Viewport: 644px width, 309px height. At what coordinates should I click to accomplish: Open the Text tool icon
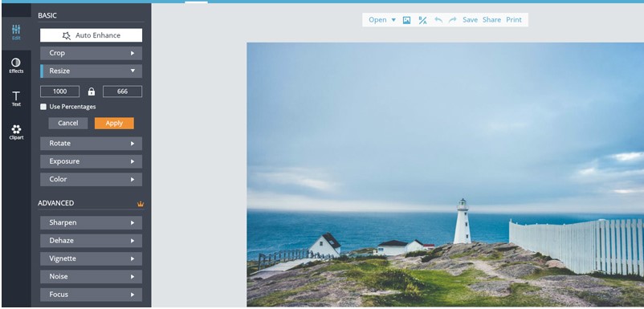(x=16, y=96)
